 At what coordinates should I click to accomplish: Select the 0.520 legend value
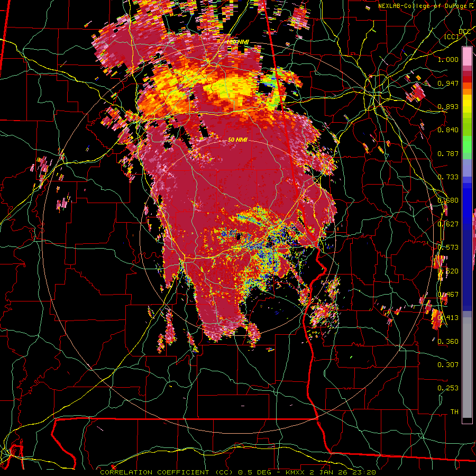[448, 271]
